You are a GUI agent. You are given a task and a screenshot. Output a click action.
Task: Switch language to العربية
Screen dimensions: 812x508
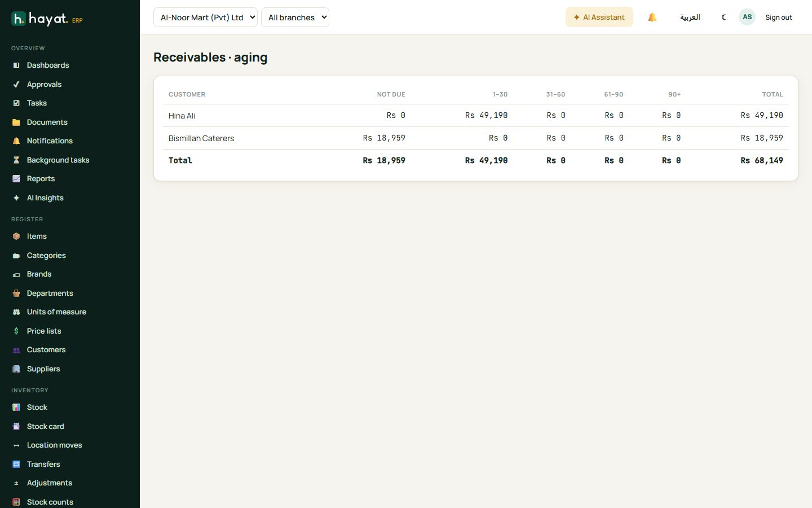[690, 17]
